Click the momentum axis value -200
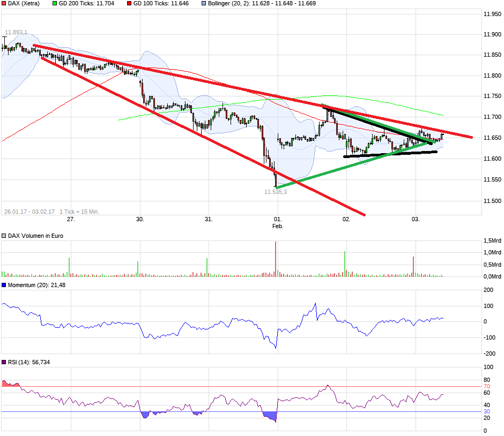This screenshot has width=504, height=436. (x=490, y=354)
